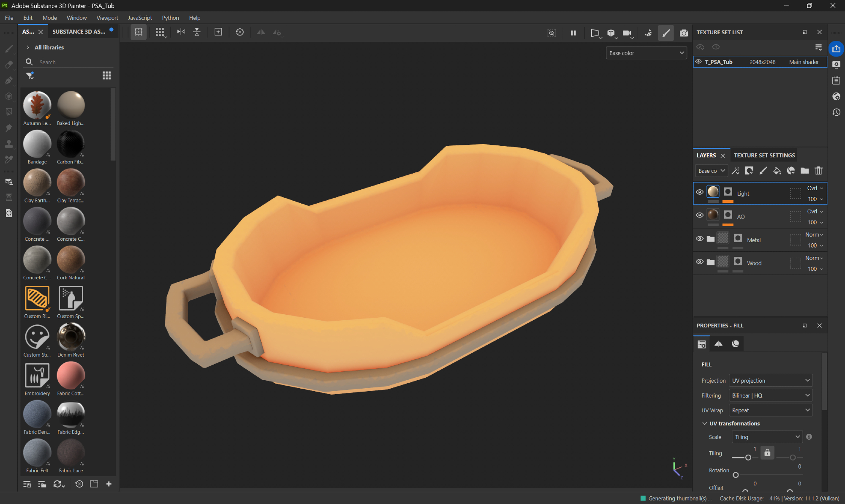Delete layer with the trash icon
This screenshot has height=504, width=845.
818,171
